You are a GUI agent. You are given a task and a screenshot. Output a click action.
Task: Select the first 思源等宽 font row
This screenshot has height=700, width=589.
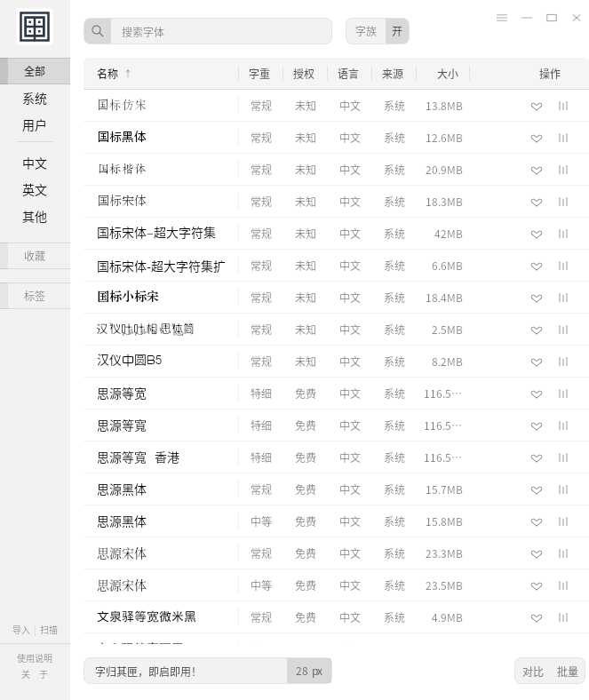(x=336, y=394)
